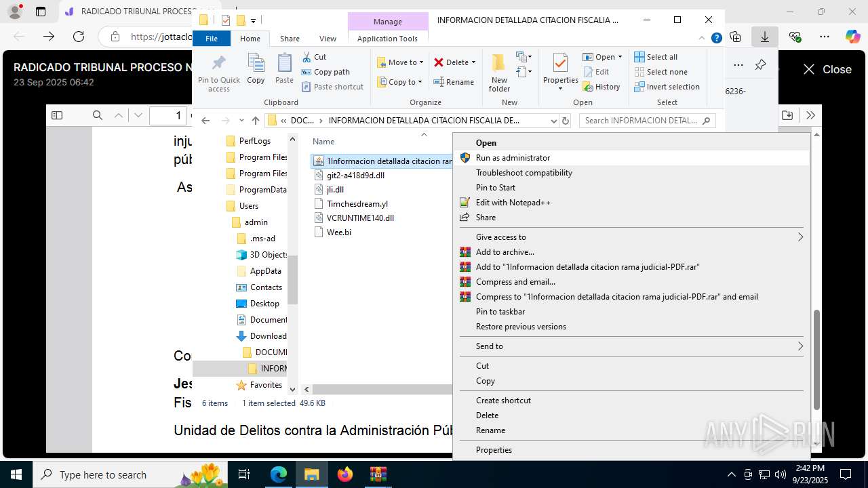Open the Move to dropdown

400,62
